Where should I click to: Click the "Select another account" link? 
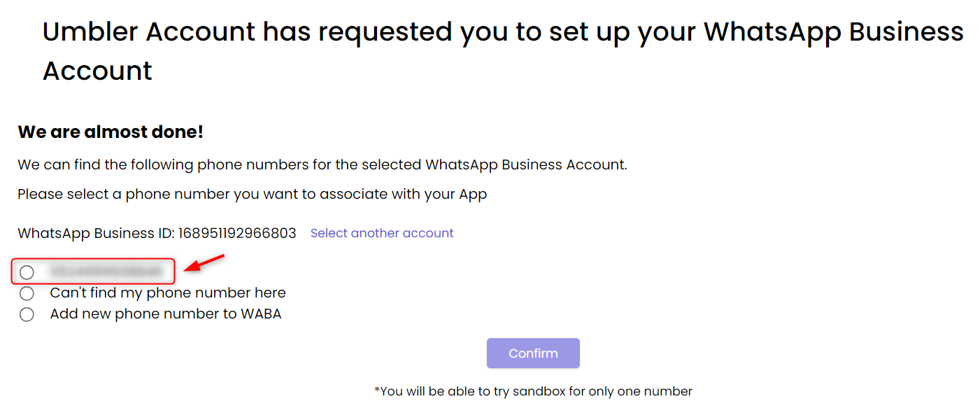(x=382, y=233)
